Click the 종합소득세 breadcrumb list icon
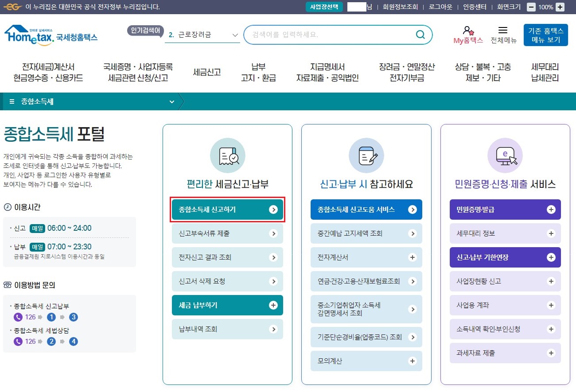The height and width of the screenshot is (392, 576). (x=12, y=101)
